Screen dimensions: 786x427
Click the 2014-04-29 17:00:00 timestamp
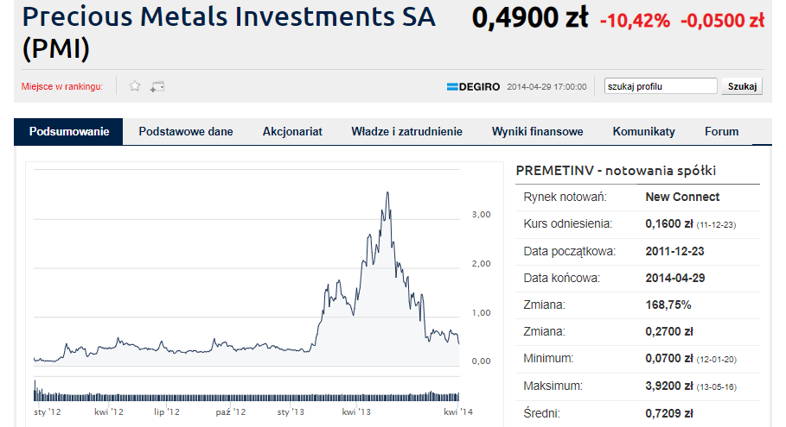pos(546,87)
